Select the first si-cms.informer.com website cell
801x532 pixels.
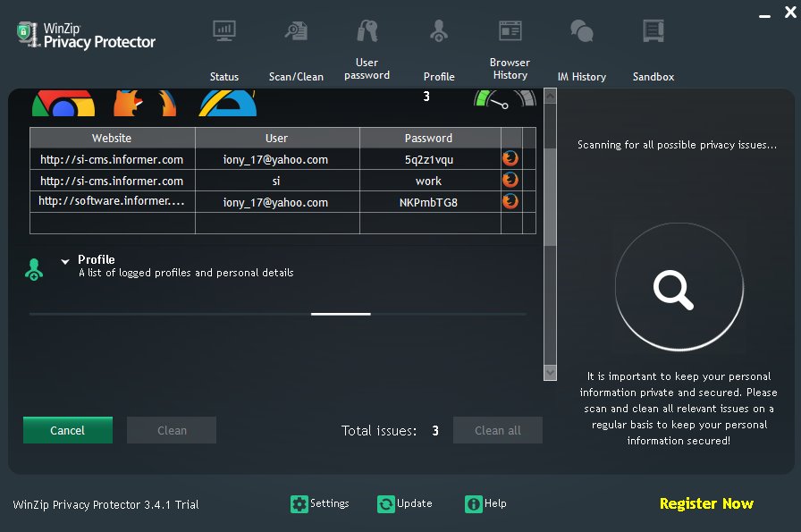(x=112, y=159)
